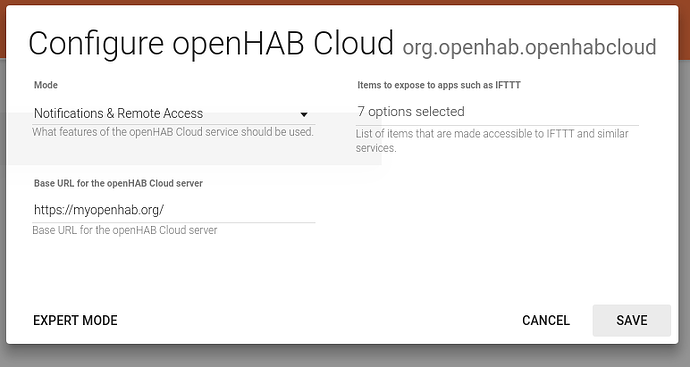Cancel the openHAB Cloud configuration
Image resolution: width=690 pixels, height=367 pixels.
point(546,320)
